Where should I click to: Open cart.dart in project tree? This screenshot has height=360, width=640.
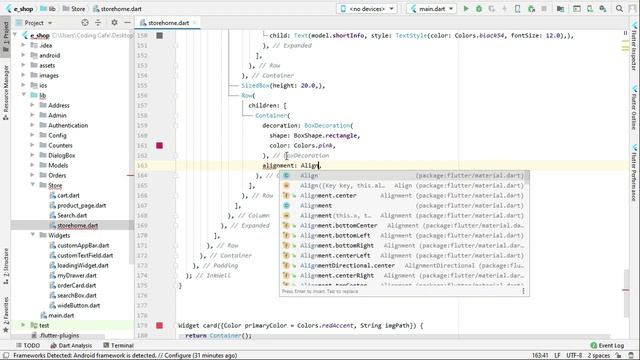[x=68, y=195]
